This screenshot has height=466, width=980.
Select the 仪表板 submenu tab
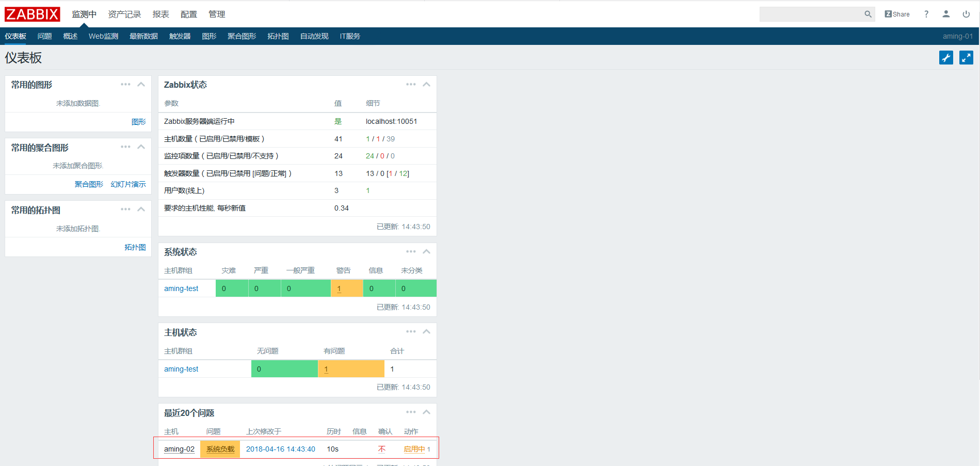(15, 36)
